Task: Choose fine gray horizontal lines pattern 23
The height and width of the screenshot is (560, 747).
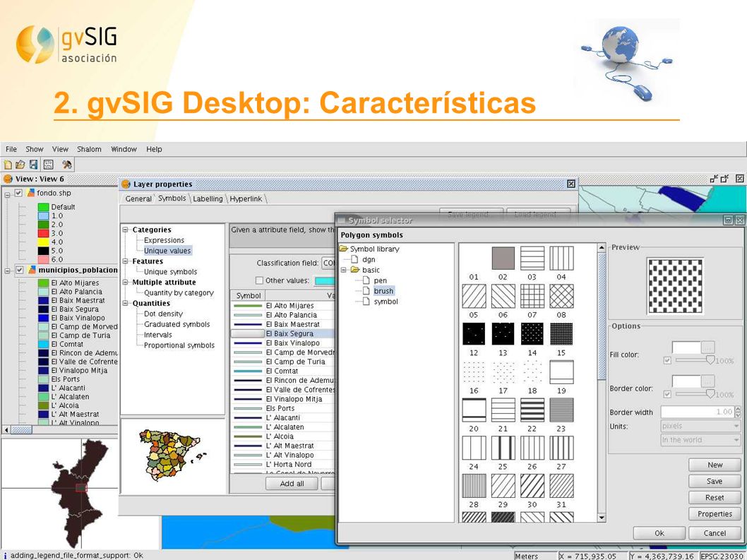Action: click(x=562, y=410)
